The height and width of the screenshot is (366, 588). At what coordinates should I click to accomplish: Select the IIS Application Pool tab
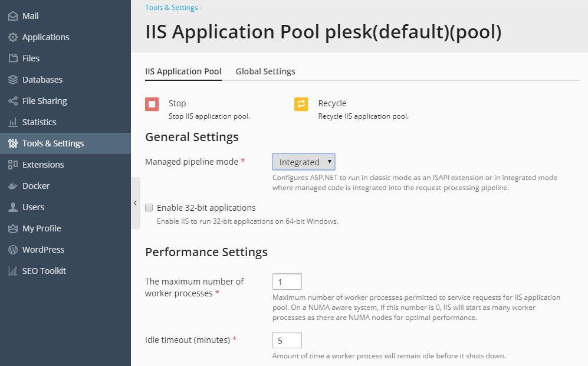[183, 71]
